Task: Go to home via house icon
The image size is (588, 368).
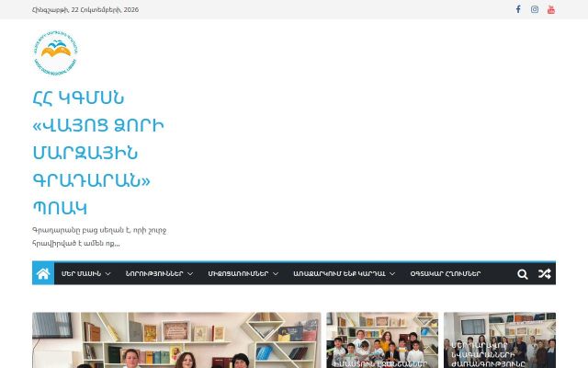Action: (x=43, y=274)
